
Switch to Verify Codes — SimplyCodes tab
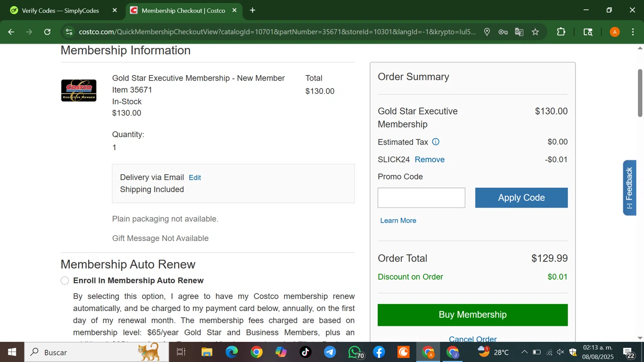coord(60,10)
